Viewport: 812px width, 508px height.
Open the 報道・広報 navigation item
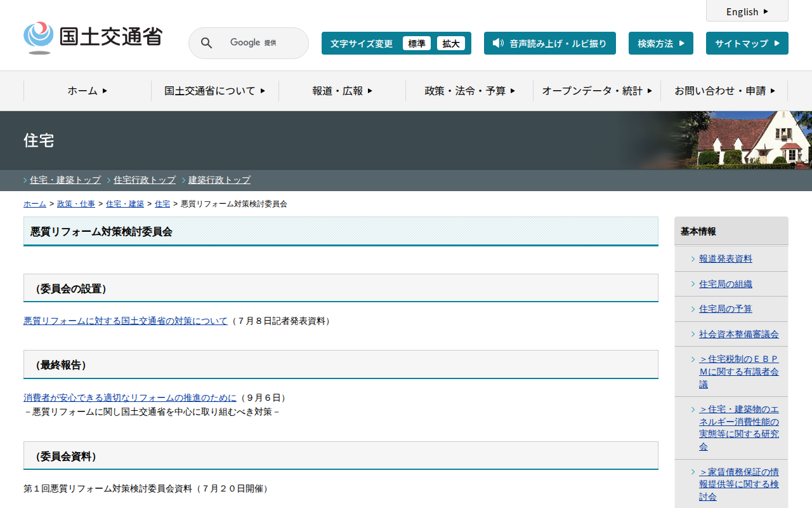click(x=342, y=91)
